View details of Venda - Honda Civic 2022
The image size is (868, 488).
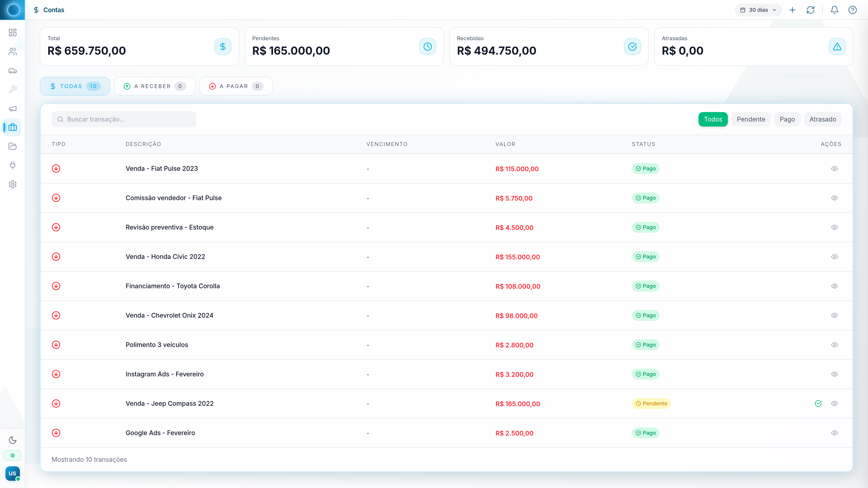[x=834, y=256]
